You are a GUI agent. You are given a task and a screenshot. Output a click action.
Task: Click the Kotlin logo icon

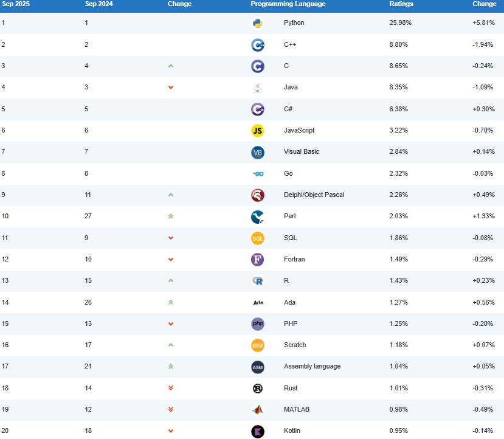(258, 431)
